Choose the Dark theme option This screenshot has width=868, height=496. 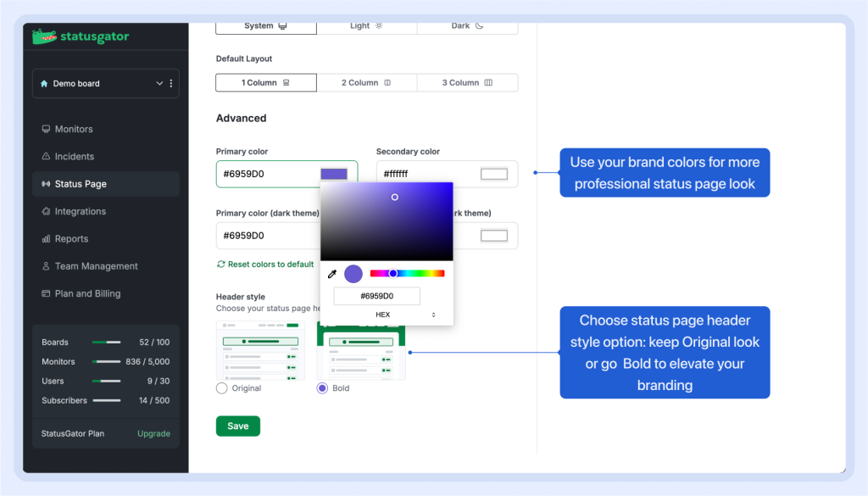[x=467, y=25]
